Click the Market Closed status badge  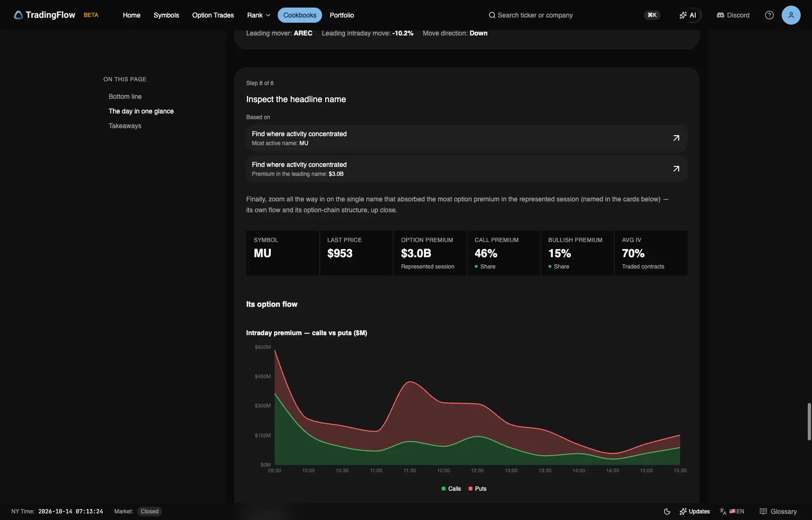click(149, 511)
